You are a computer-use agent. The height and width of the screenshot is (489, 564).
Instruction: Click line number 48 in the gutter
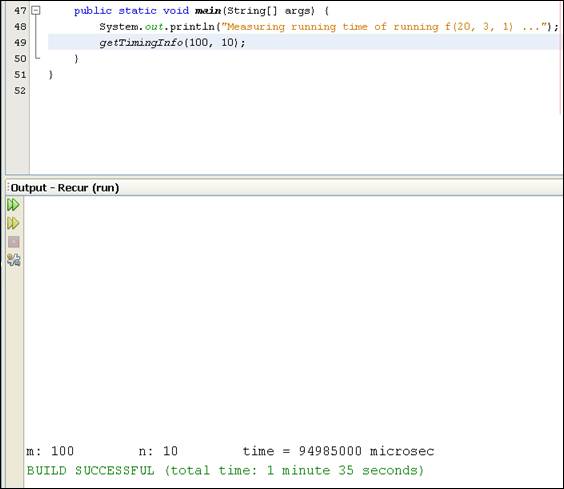click(20, 27)
